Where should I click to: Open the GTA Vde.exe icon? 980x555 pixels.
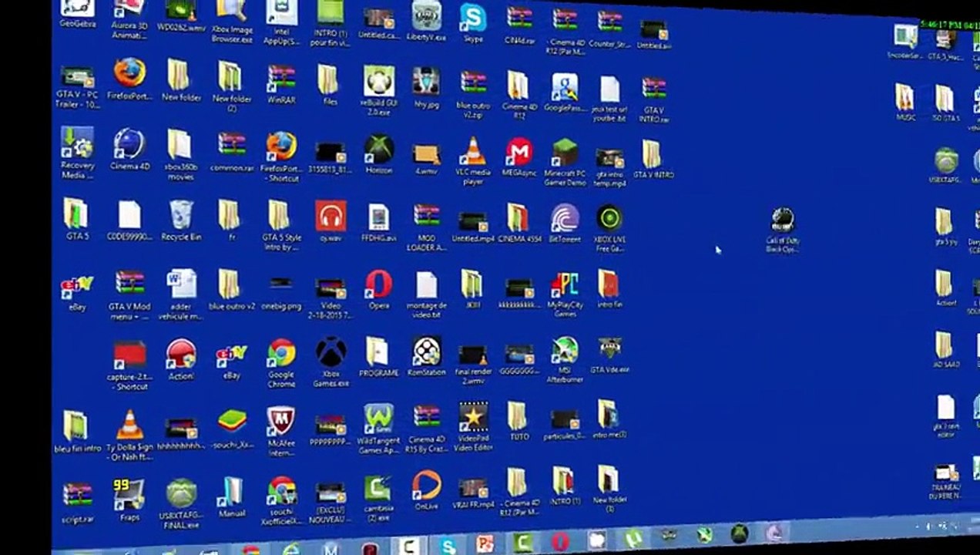click(609, 355)
